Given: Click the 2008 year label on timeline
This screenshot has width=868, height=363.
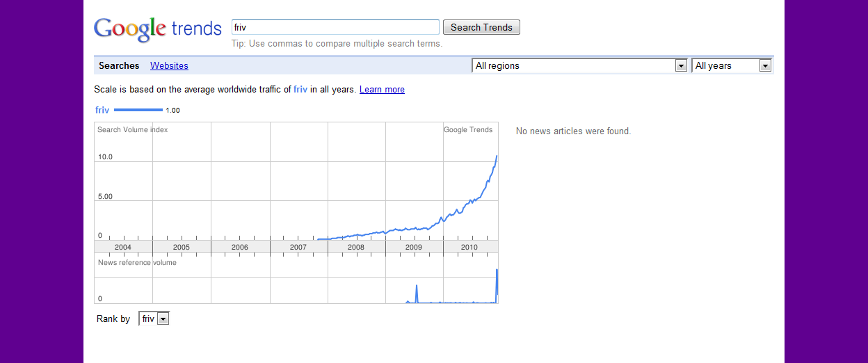Looking at the screenshot, I should coord(355,247).
